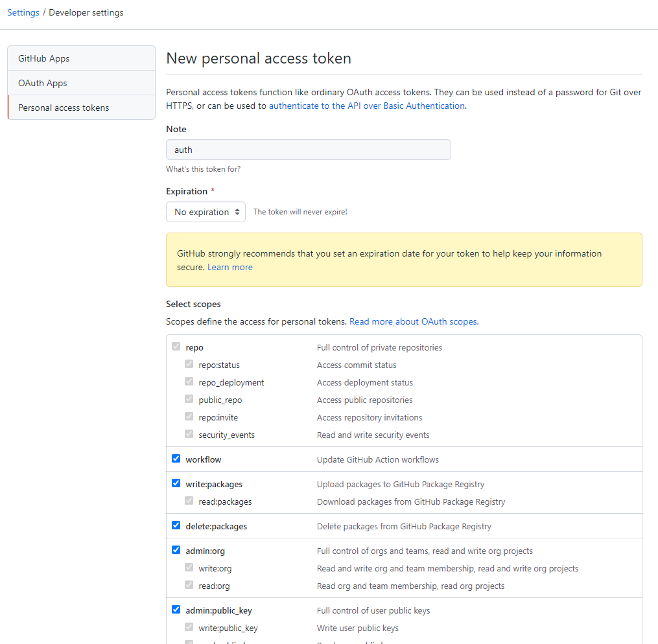Toggle the read:packages checkbox
Viewport: 658px width, 644px height.
pyautogui.click(x=189, y=501)
